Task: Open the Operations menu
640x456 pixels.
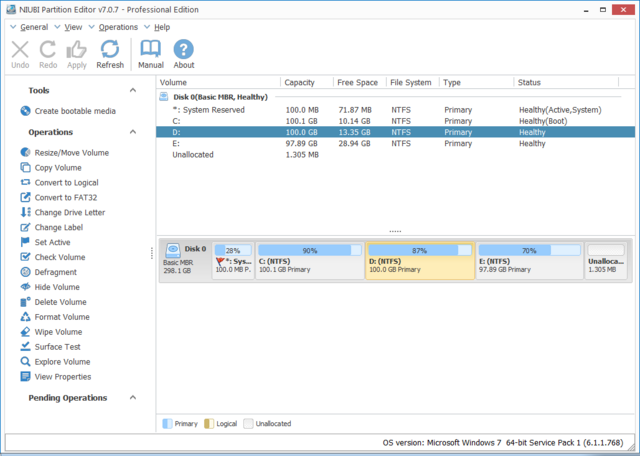Action: point(118,27)
